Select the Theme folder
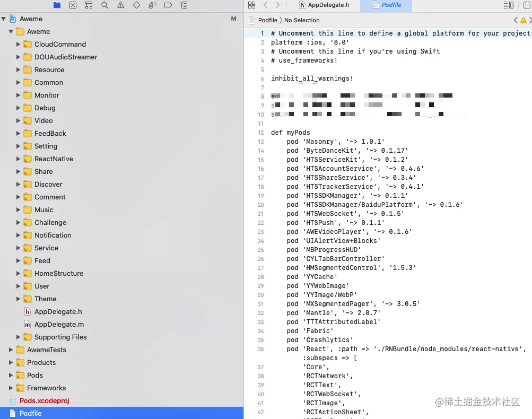 (45, 299)
